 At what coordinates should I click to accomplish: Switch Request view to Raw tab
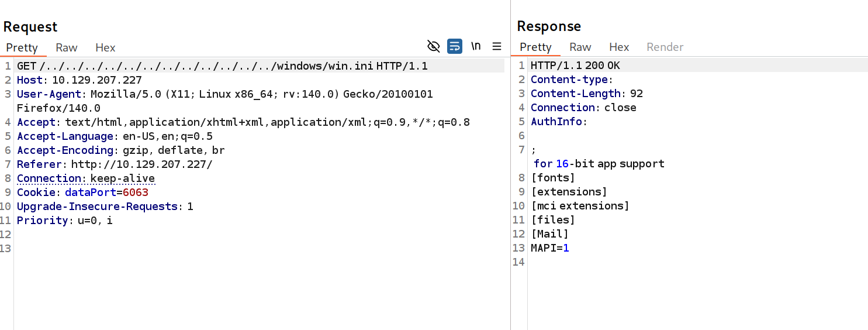point(67,47)
